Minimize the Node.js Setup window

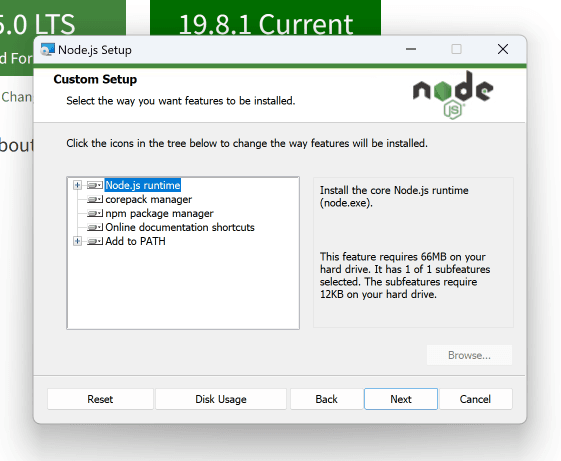click(411, 49)
